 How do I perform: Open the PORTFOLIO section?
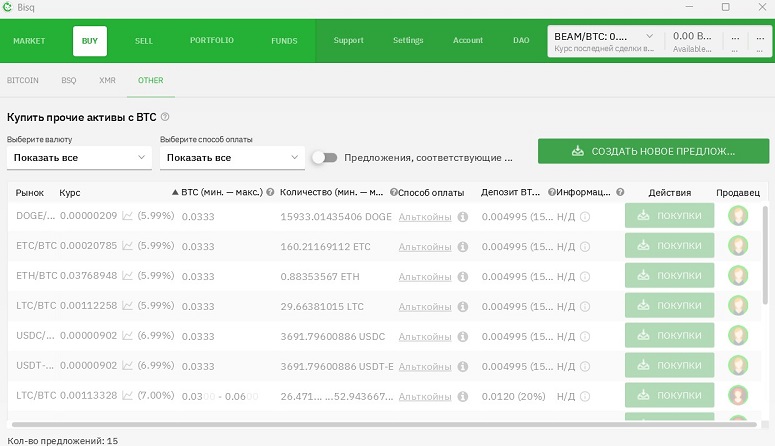[212, 41]
